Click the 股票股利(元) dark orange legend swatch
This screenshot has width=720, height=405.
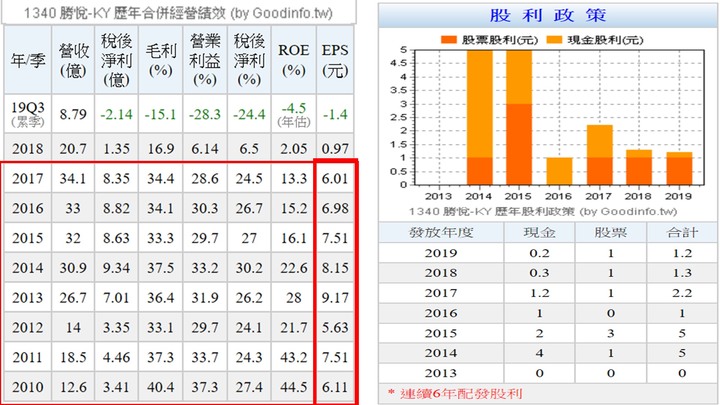click(x=448, y=40)
